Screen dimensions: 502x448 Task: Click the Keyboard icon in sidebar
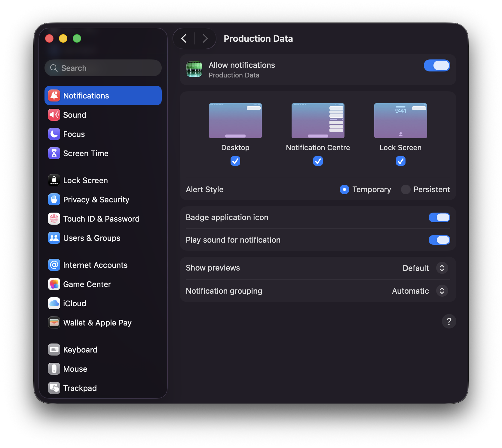(54, 350)
